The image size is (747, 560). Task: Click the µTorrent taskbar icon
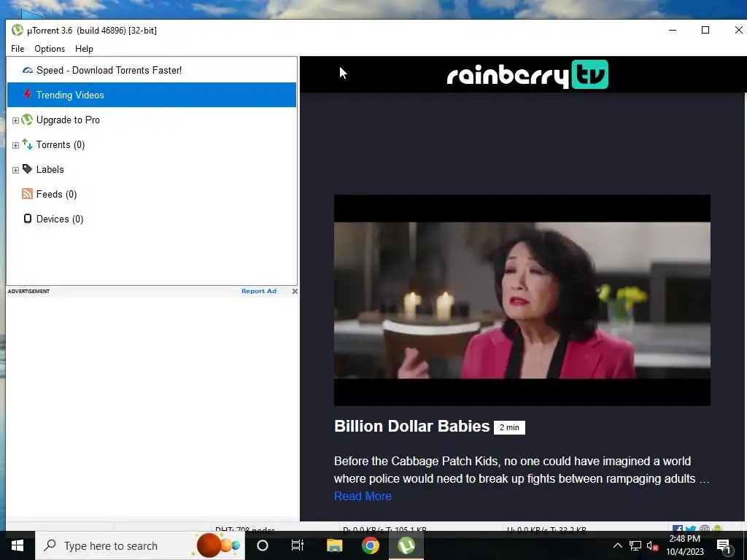point(406,545)
